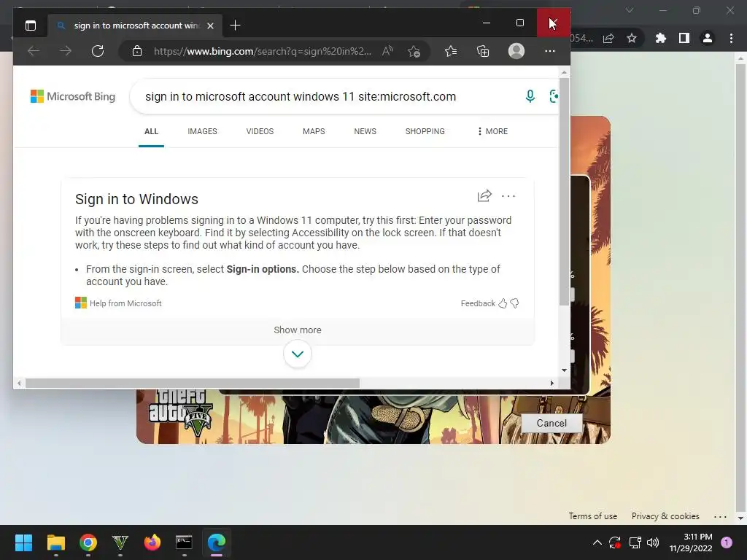Click Help from Microsoft source link

click(118, 303)
